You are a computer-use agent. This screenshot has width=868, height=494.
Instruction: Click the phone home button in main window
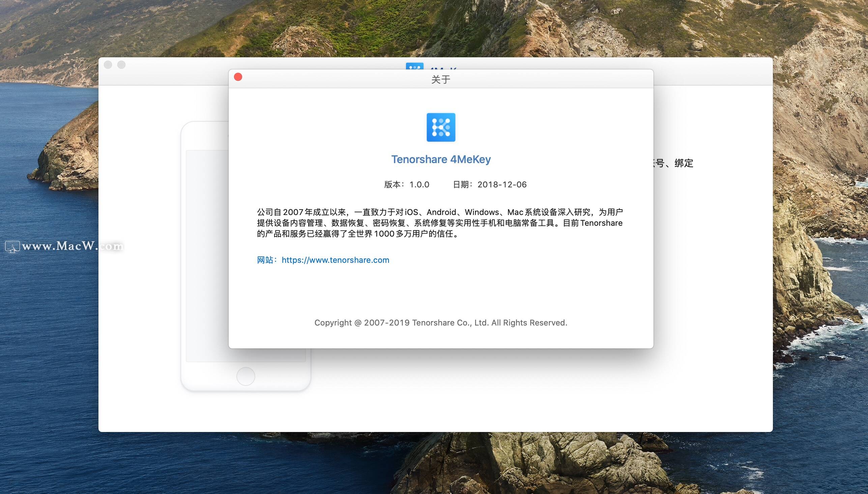[x=246, y=376]
